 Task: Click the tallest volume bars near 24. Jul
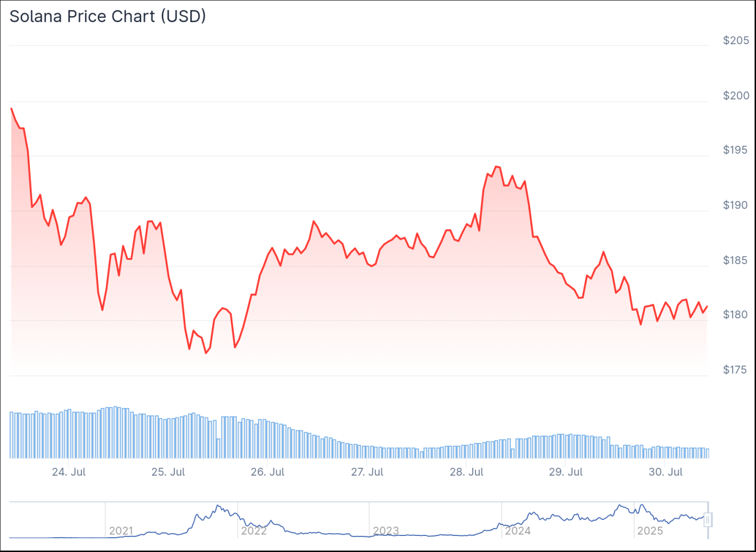point(114,432)
